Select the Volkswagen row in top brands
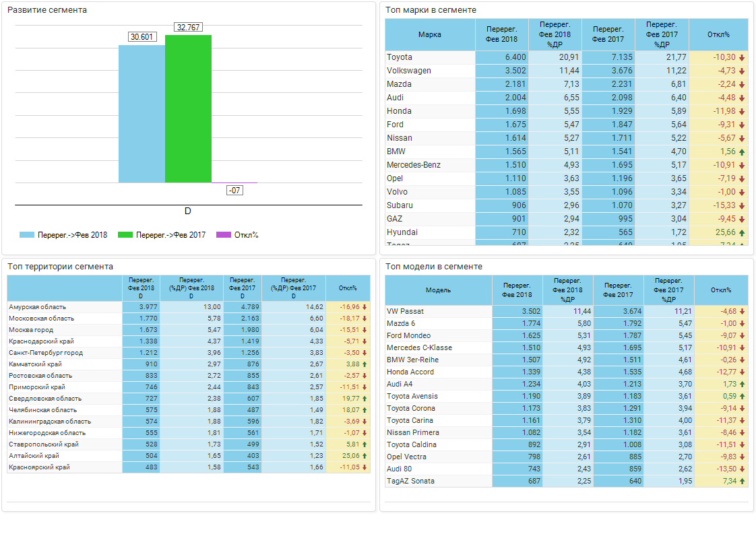The height and width of the screenshot is (534, 756). tap(567, 71)
